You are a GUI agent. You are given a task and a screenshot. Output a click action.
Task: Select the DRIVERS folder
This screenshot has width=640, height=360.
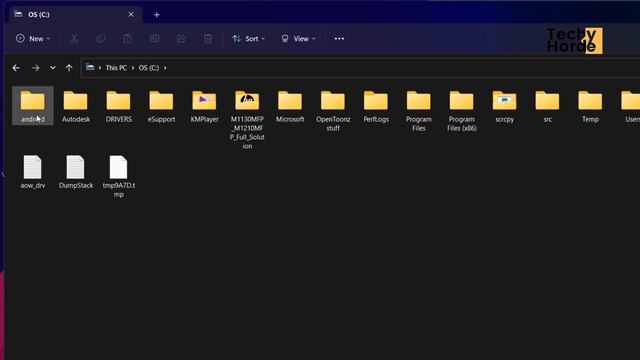coord(118,106)
